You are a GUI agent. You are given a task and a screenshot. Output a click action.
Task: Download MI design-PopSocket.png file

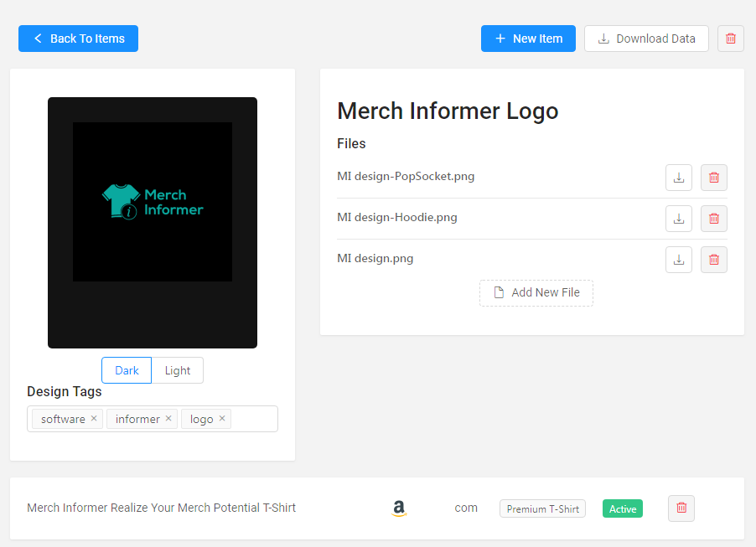[679, 178]
